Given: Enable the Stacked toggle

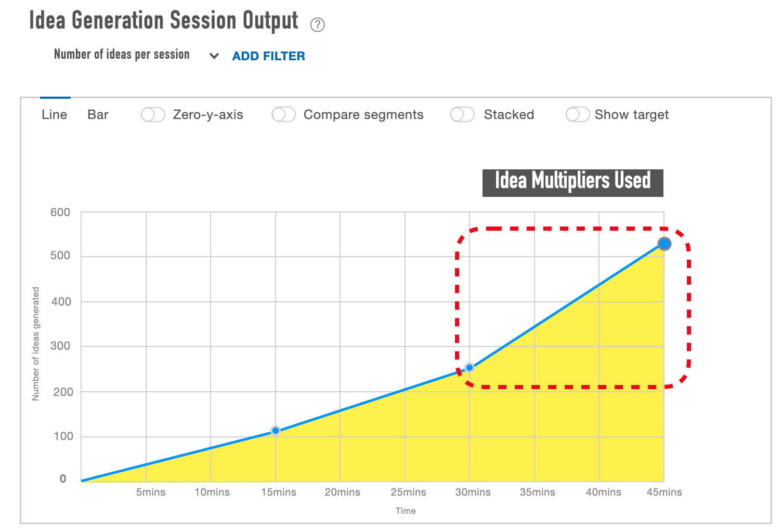Looking at the screenshot, I should click(462, 115).
